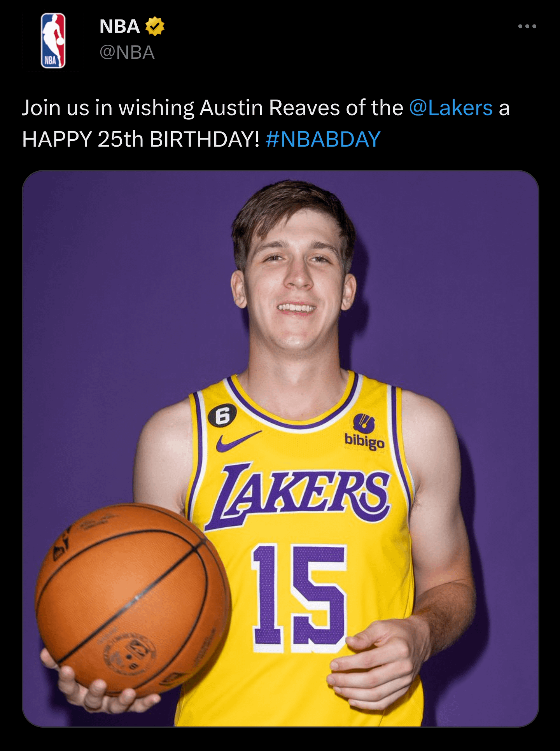Open the three-dot more options menu
560x751 pixels.
click(x=527, y=26)
